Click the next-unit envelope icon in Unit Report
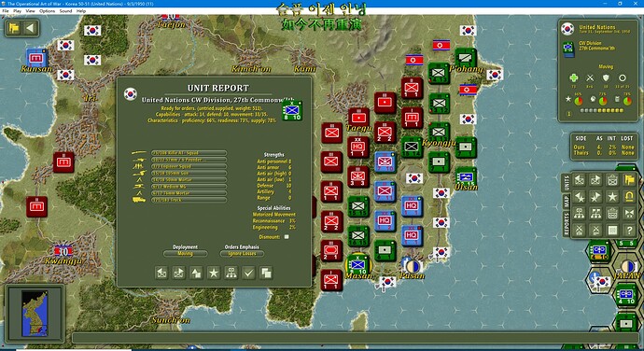 click(x=178, y=273)
